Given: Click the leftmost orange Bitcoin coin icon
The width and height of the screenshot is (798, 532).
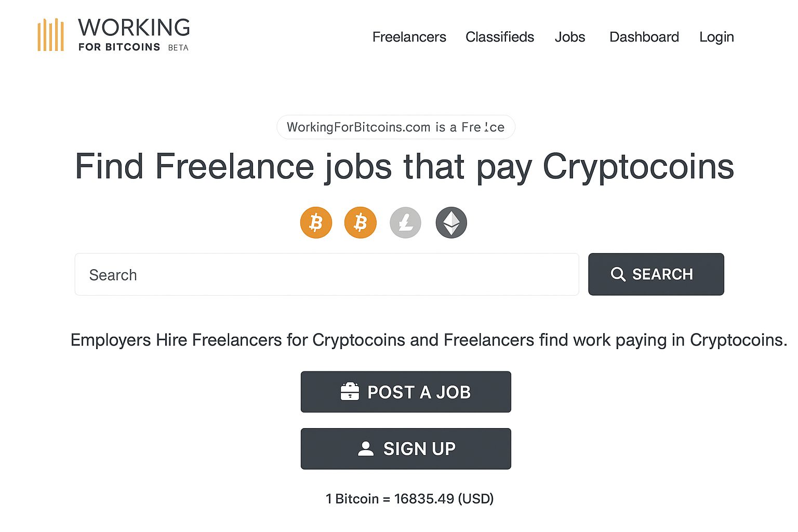Looking at the screenshot, I should (316, 223).
